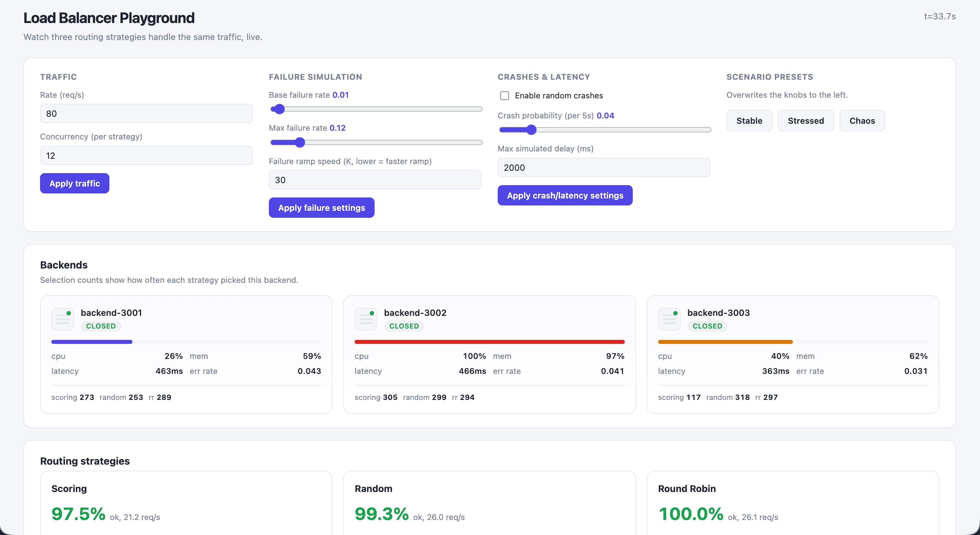Click the backend-3003 server icon
Viewport: 980px width, 535px height.
pos(669,319)
